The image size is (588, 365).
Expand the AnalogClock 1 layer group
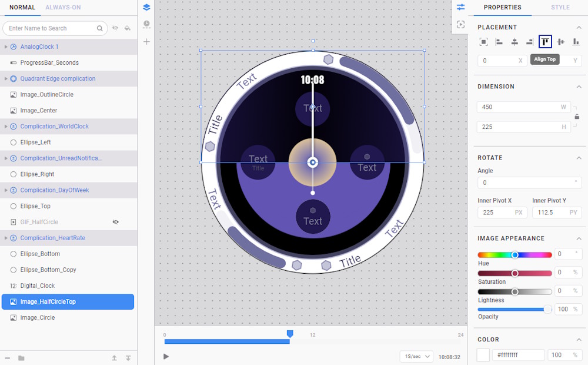(x=6, y=47)
